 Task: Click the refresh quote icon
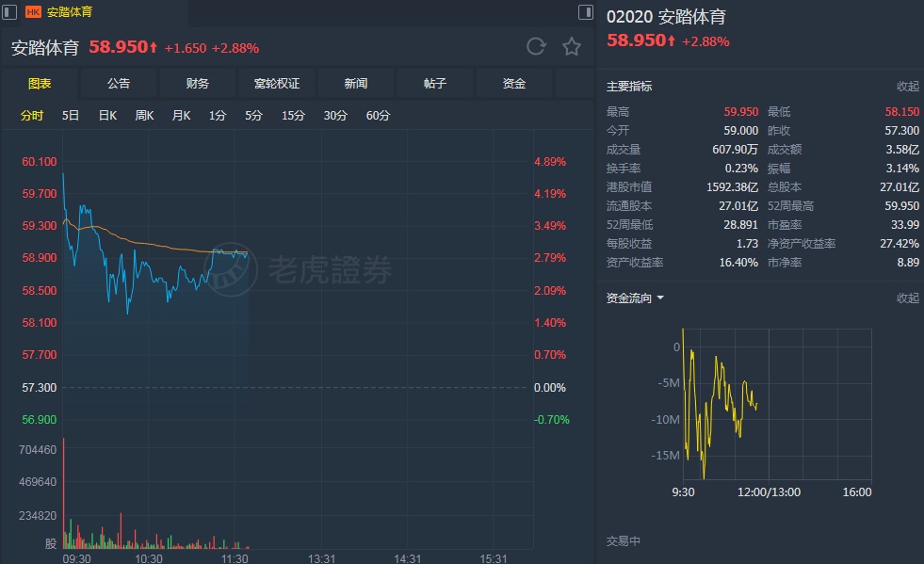[x=536, y=47]
